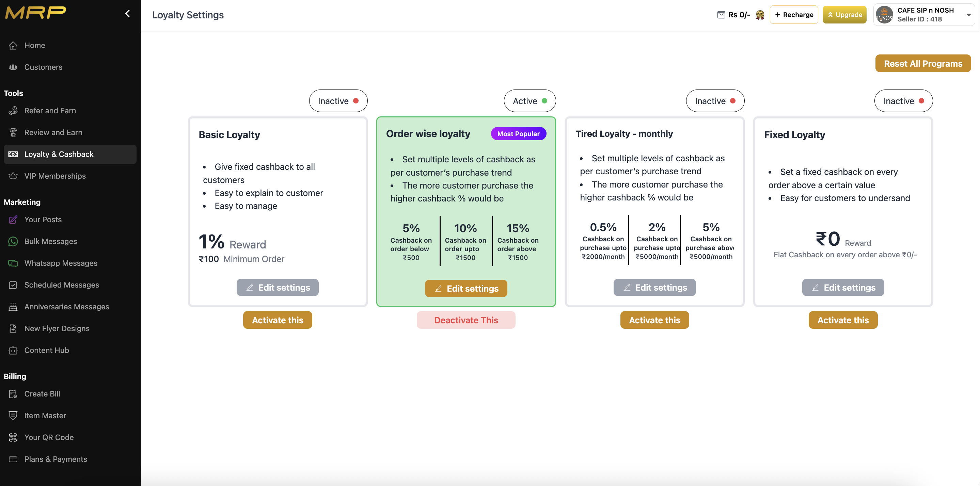Click the VIP Memberships crown icon
The width and height of the screenshot is (980, 486).
[13, 176]
